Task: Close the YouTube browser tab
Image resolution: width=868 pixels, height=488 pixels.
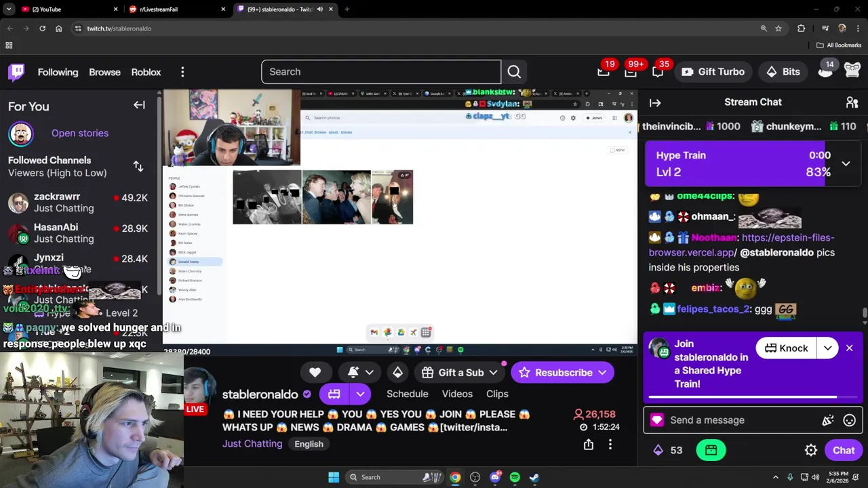Action: 115,9
